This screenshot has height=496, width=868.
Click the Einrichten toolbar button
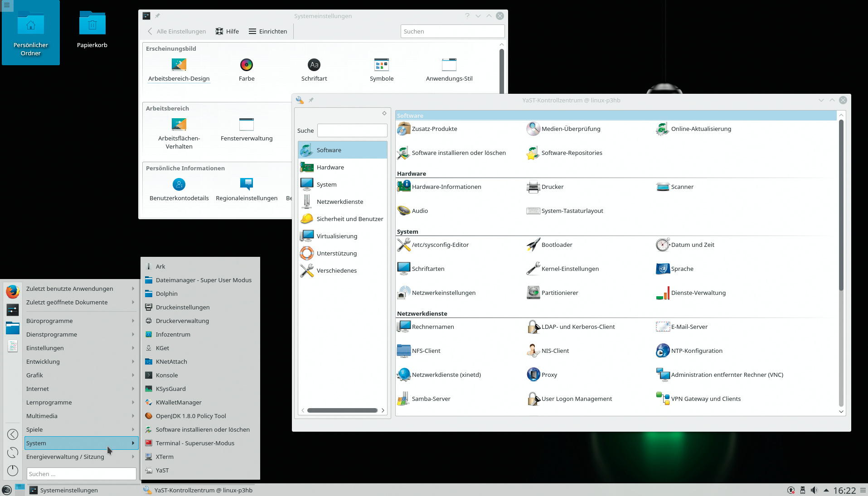[x=268, y=31]
